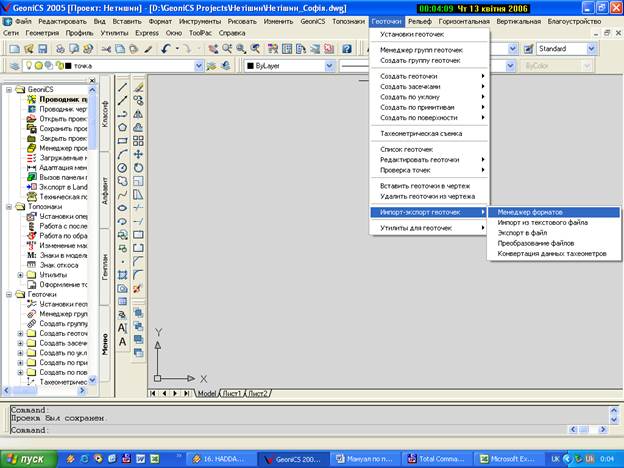Select the Arc drawing tool
Screen dimensions: 624x468
pos(123,154)
